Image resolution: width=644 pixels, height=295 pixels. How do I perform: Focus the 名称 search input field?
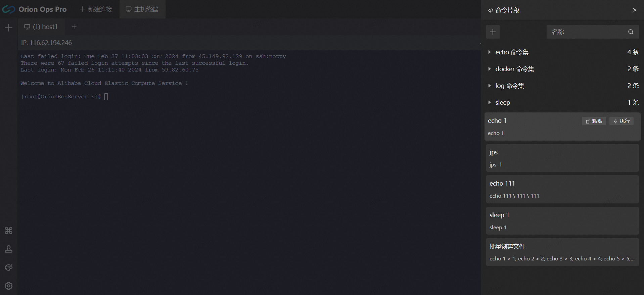[586, 32]
